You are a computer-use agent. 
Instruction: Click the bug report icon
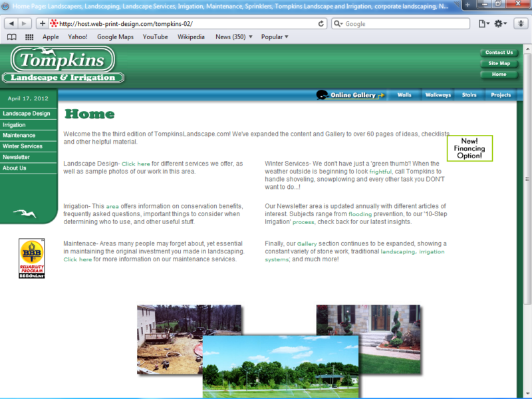click(x=521, y=24)
